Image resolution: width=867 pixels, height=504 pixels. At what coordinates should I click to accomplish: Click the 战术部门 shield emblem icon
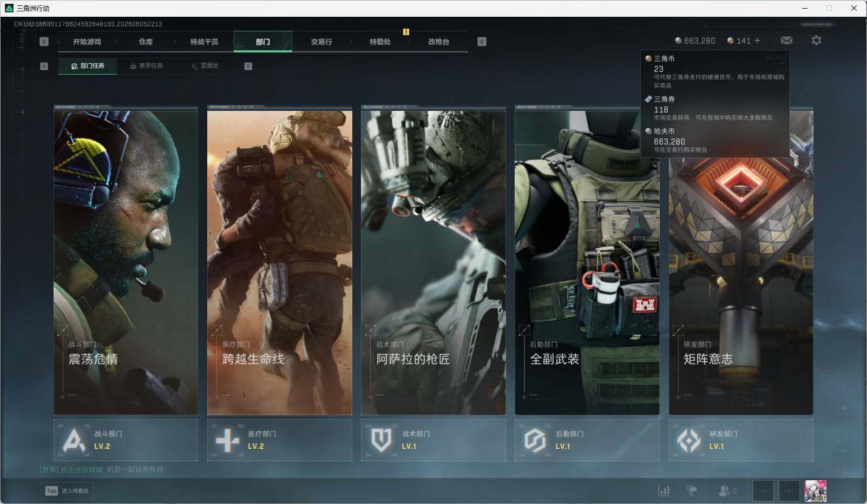click(x=381, y=440)
